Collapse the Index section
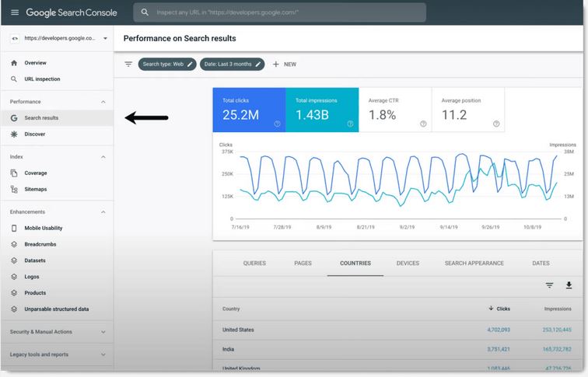This screenshot has height=377, width=588. [103, 157]
